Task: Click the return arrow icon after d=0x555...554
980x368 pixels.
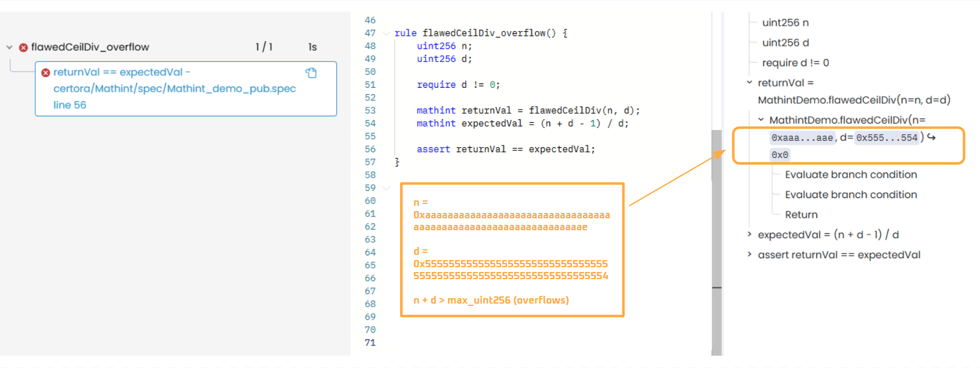Action: pyautogui.click(x=932, y=137)
